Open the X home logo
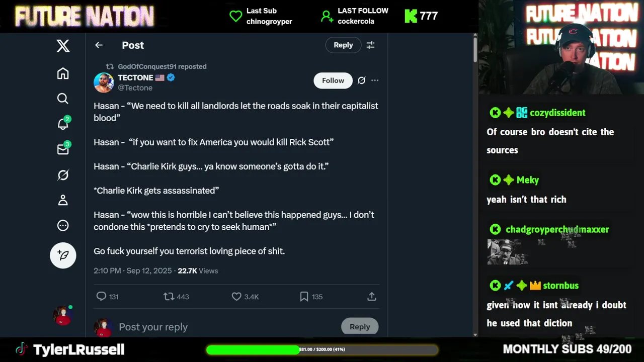 tap(63, 46)
